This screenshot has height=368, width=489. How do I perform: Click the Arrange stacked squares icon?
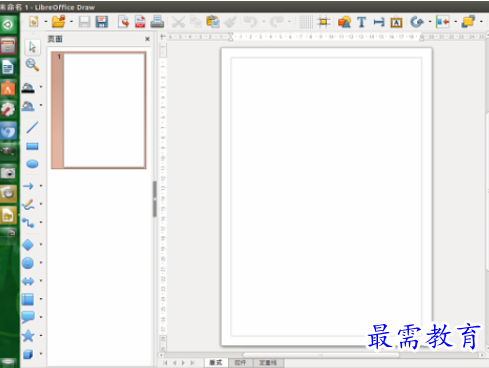468,22
